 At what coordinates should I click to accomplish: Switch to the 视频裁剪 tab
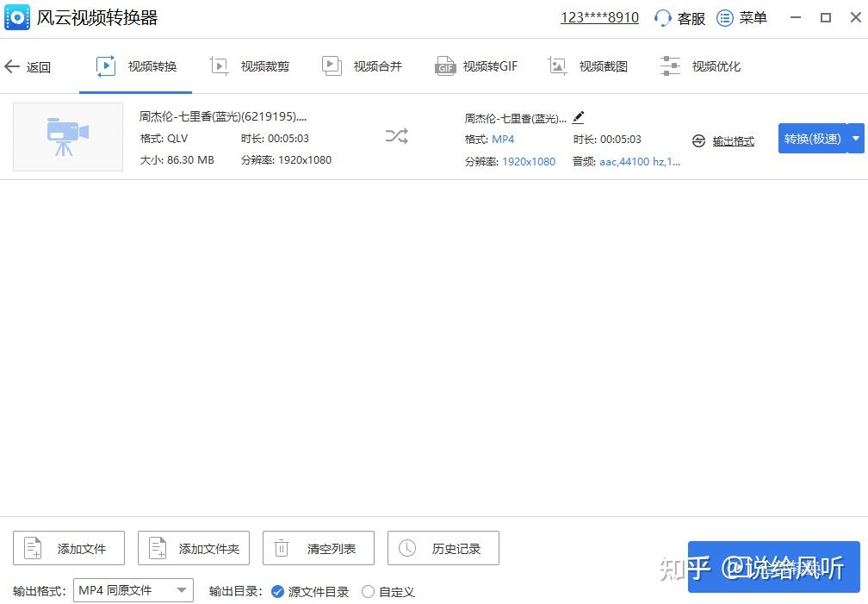click(x=249, y=65)
